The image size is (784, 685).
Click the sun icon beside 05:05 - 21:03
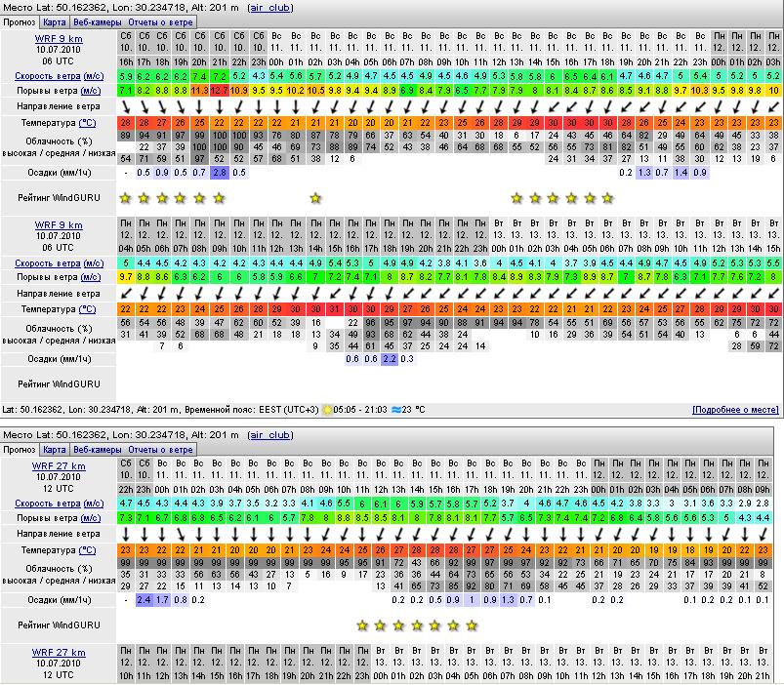[327, 411]
